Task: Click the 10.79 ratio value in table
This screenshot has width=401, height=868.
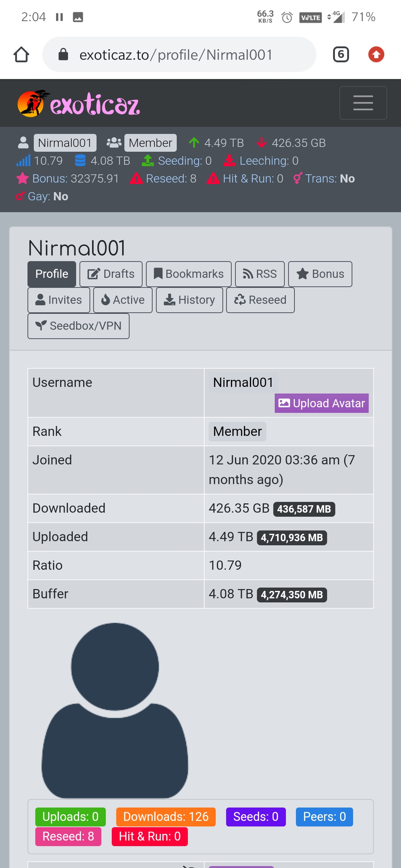Action: coord(225,565)
